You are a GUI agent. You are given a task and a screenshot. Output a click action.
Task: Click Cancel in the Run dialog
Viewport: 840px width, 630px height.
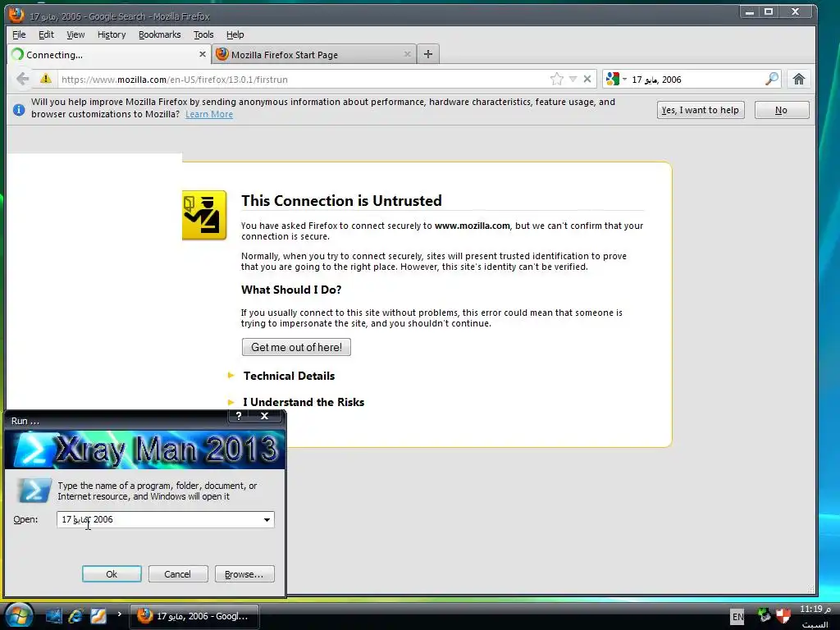pos(177,573)
